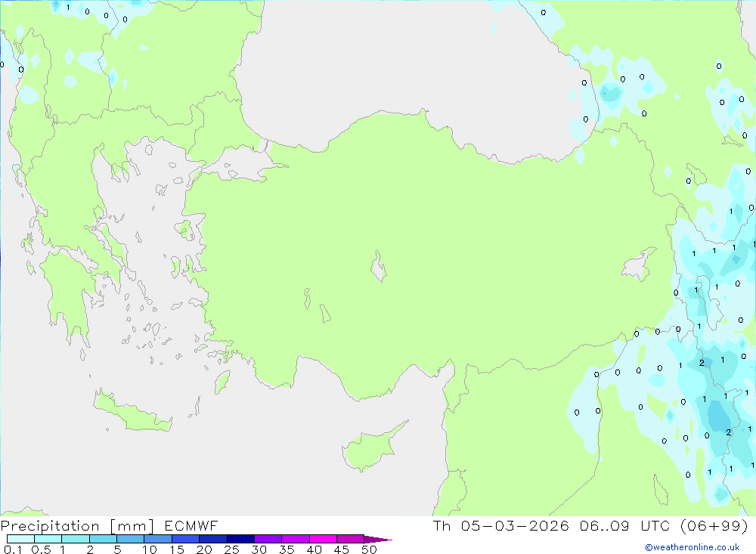Click the '25' legend scale label
This screenshot has height=554, width=756.
click(231, 549)
